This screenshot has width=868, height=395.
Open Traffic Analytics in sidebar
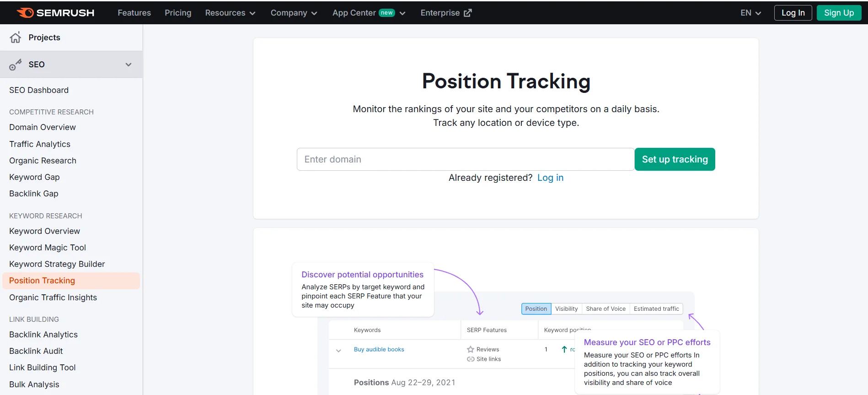(40, 144)
